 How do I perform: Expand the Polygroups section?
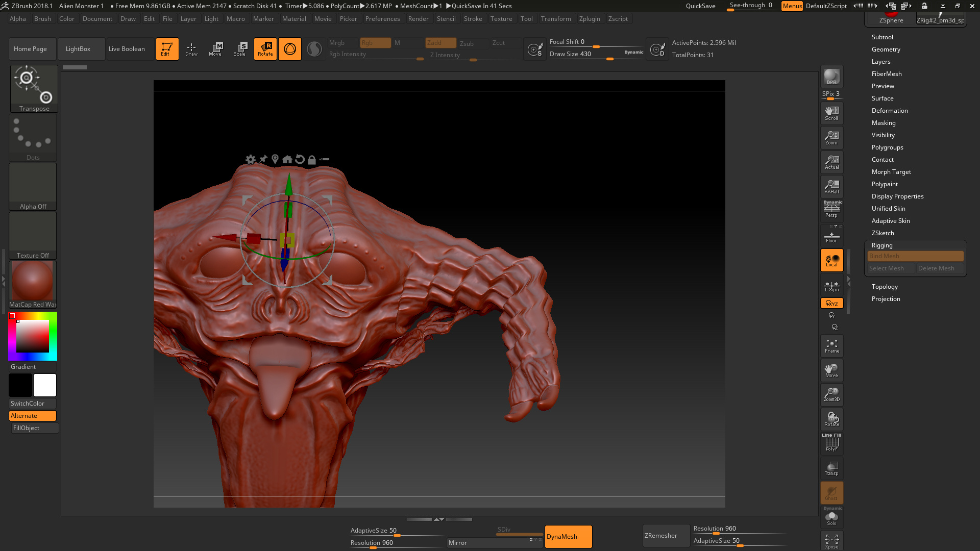(887, 147)
